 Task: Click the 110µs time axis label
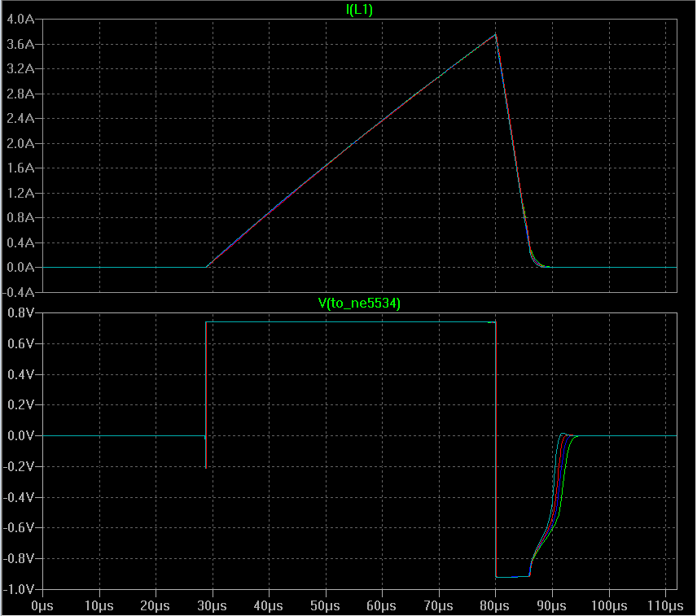pos(665,605)
